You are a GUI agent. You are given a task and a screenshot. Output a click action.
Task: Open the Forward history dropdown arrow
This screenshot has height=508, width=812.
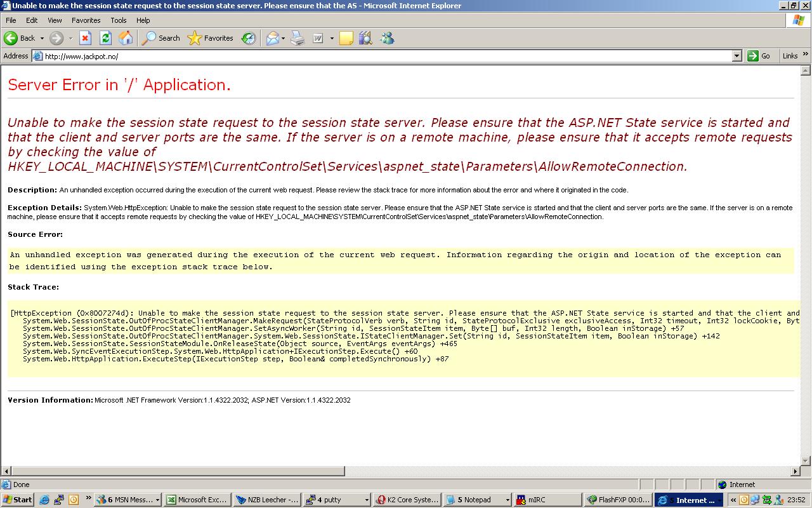tap(70, 38)
